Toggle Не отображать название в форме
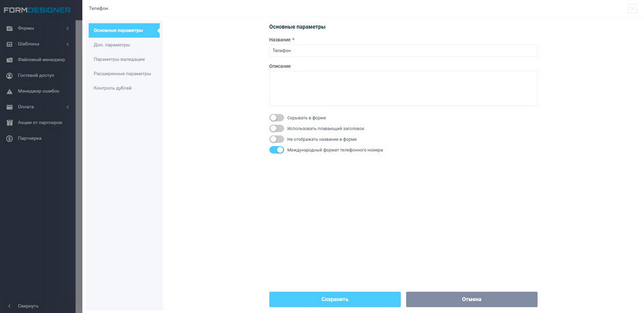The height and width of the screenshot is (313, 644). [276, 139]
